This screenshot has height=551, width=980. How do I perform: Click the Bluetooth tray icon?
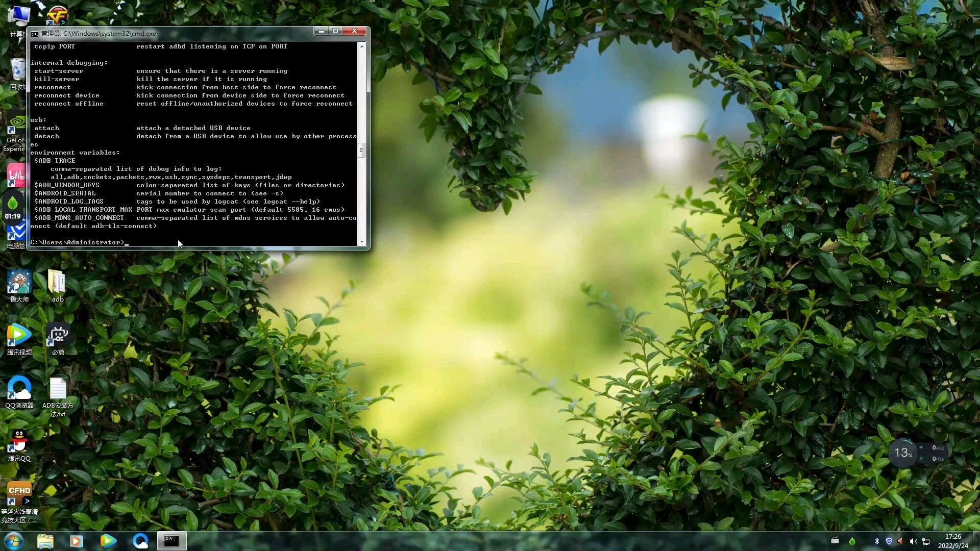[877, 541]
